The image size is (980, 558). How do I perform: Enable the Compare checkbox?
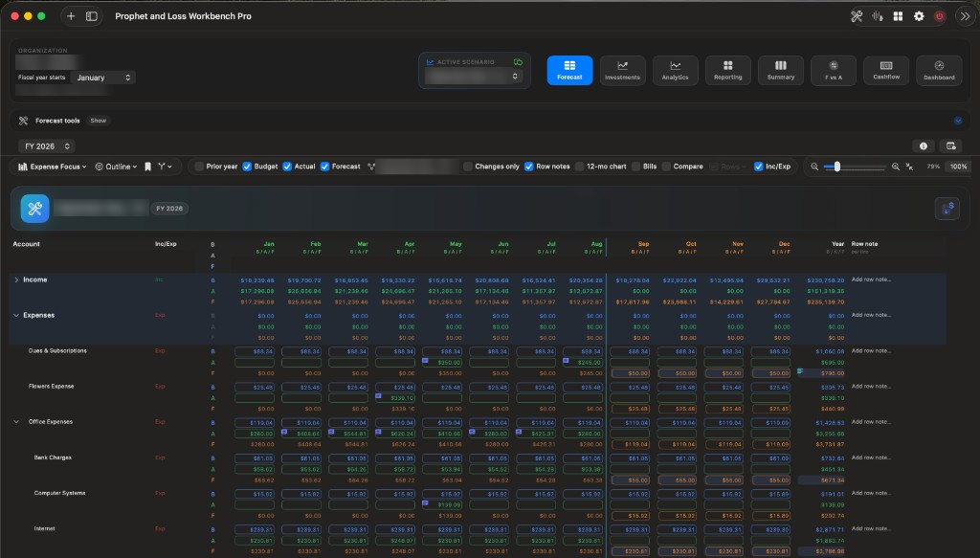point(666,167)
